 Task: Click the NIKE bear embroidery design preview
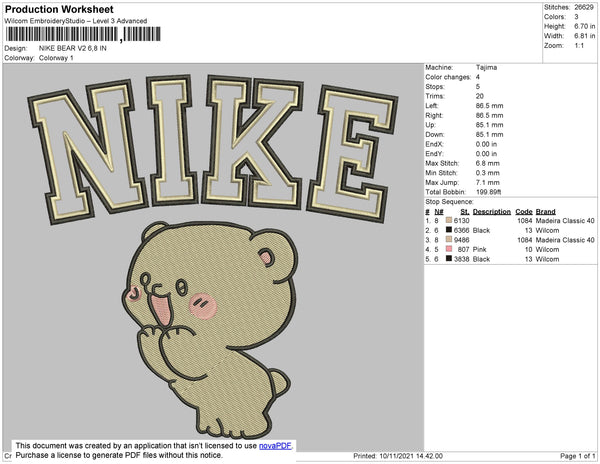click(x=213, y=256)
